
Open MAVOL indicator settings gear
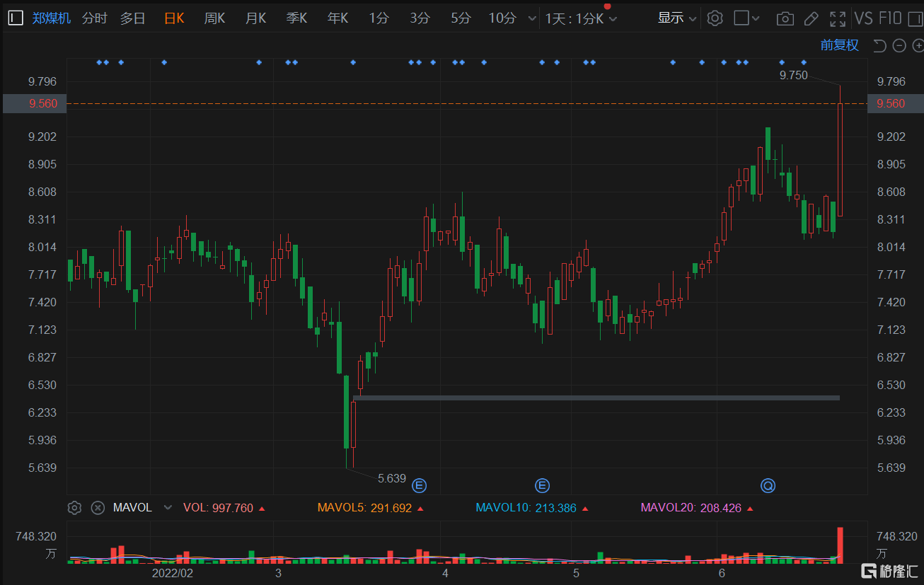(75, 507)
